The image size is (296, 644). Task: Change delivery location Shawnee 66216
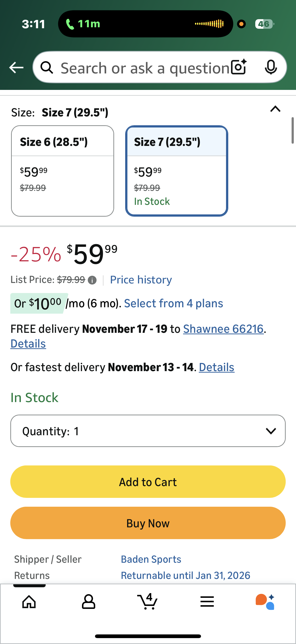click(x=223, y=329)
